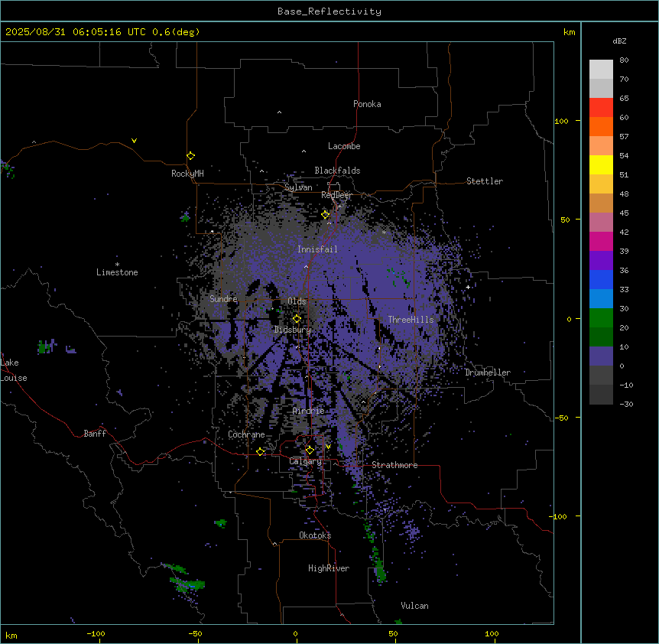
Task: Pick the red swatch between 65 and 60 dBZ
Action: (x=601, y=108)
